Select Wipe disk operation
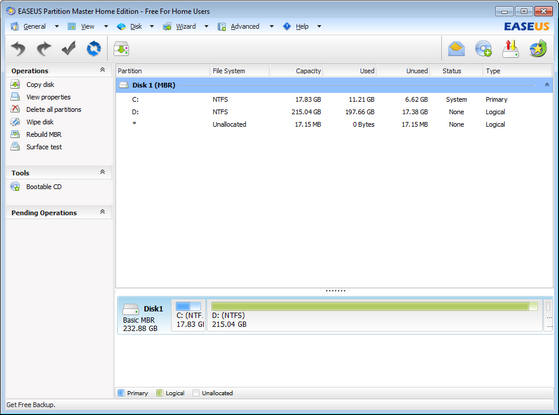The height and width of the screenshot is (415, 559). click(x=40, y=122)
